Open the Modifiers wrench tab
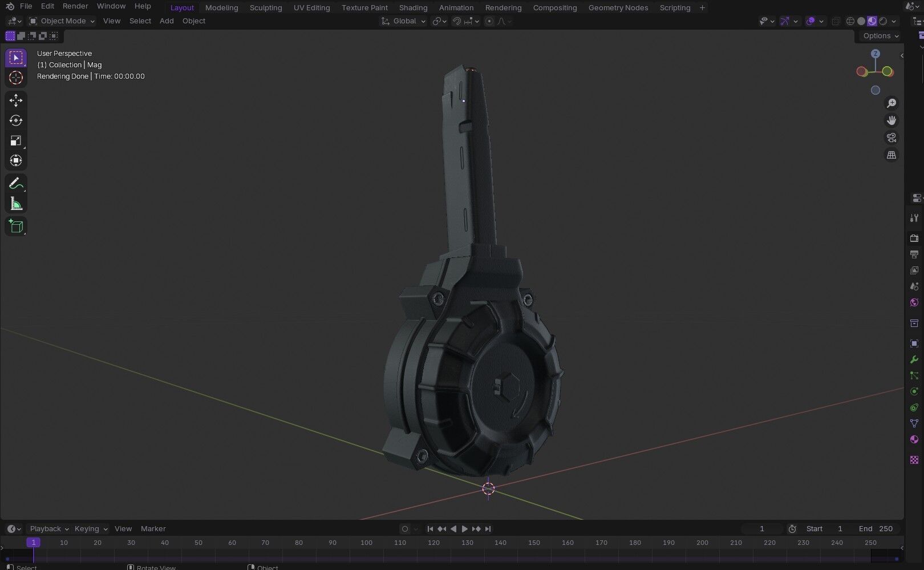 coord(914,359)
